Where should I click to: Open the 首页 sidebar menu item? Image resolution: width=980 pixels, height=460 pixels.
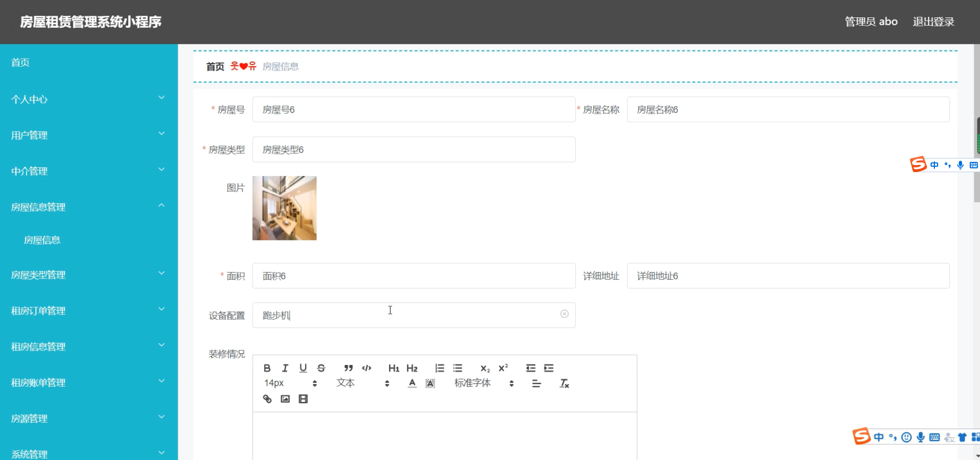89,62
